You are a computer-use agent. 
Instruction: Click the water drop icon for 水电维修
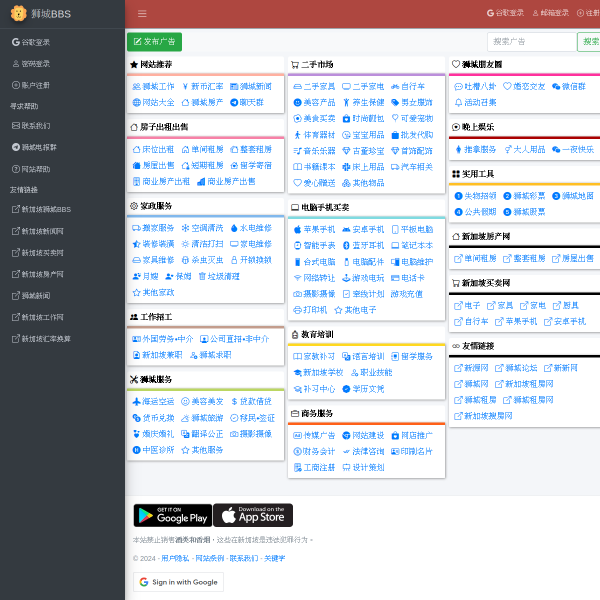(235, 228)
